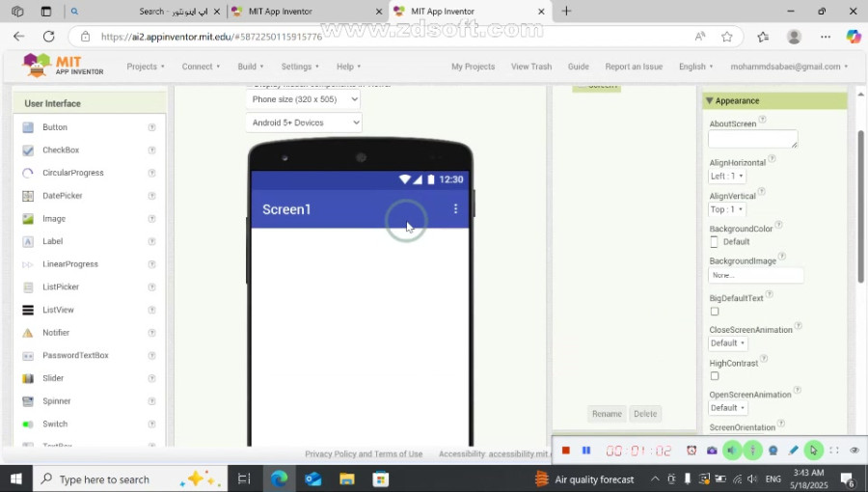Select the Image component icon
The height and width of the screenshot is (492, 868).
coord(28,219)
